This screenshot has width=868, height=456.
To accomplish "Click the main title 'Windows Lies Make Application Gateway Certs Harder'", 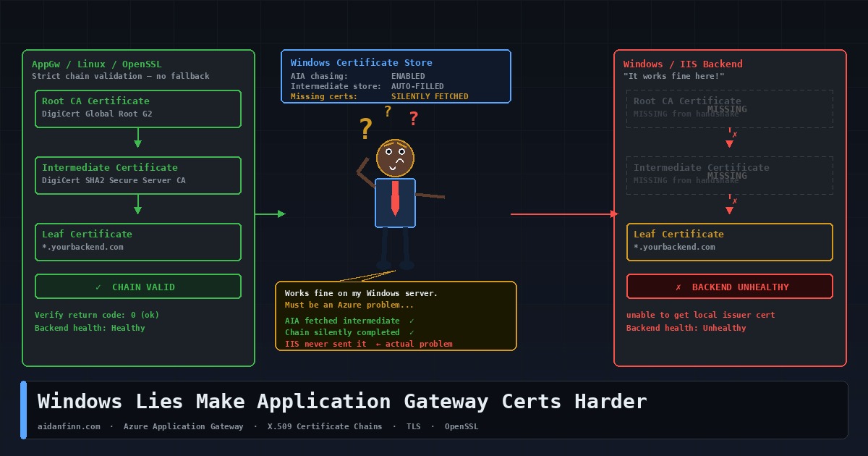I will click(x=342, y=401).
